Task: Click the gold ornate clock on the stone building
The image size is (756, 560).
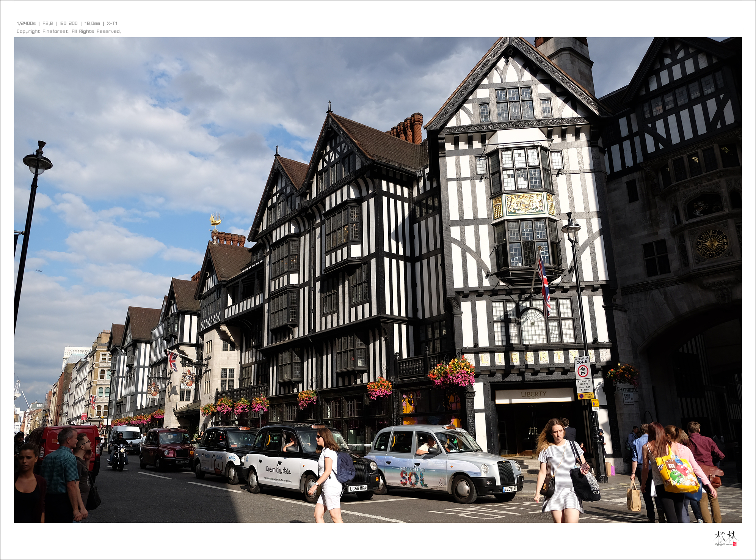Action: click(711, 244)
